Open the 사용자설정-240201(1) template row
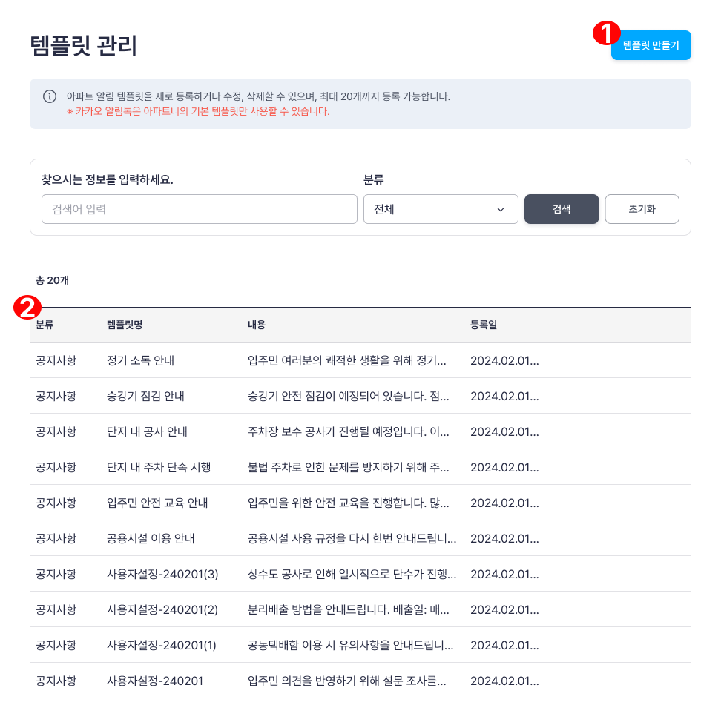Screen dimensions: 721x728 click(360, 645)
